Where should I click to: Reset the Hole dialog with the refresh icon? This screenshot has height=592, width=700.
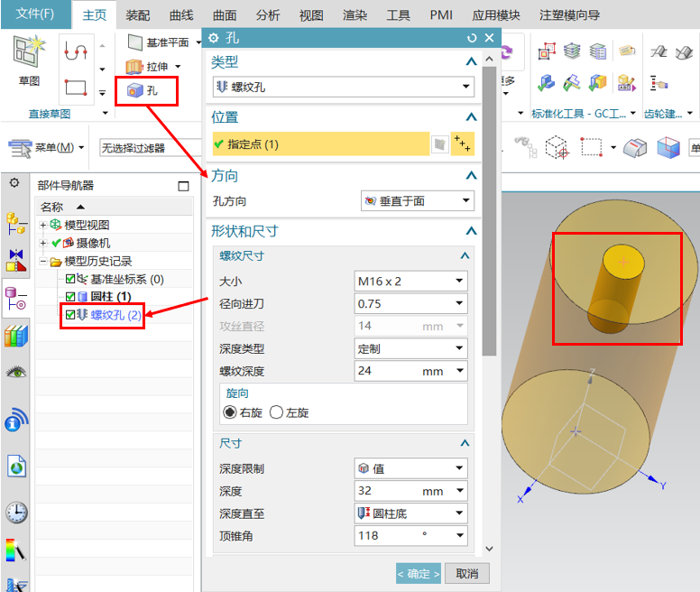click(472, 38)
